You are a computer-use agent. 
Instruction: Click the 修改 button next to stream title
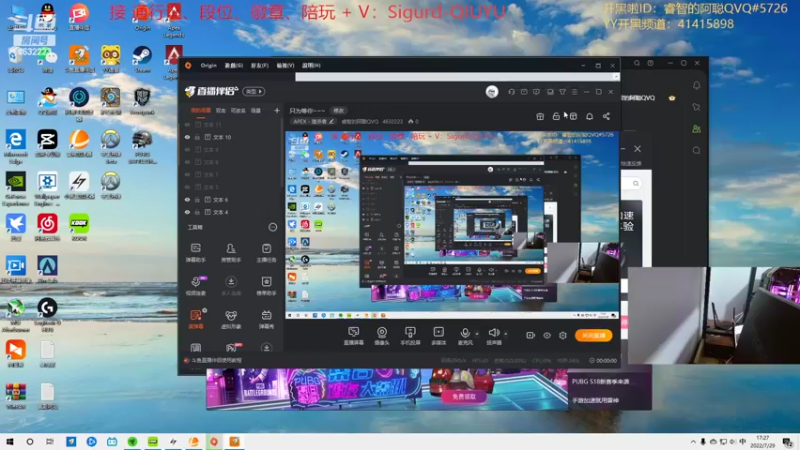[x=339, y=111]
